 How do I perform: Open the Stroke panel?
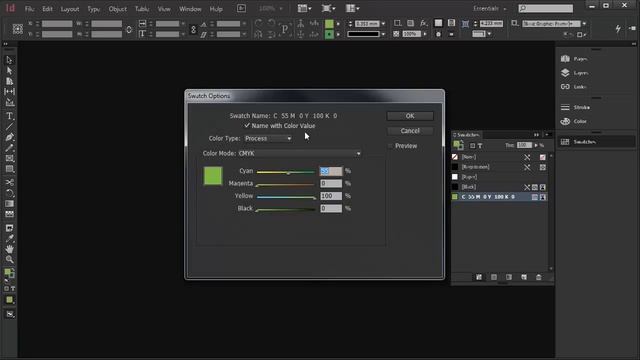coord(576,107)
